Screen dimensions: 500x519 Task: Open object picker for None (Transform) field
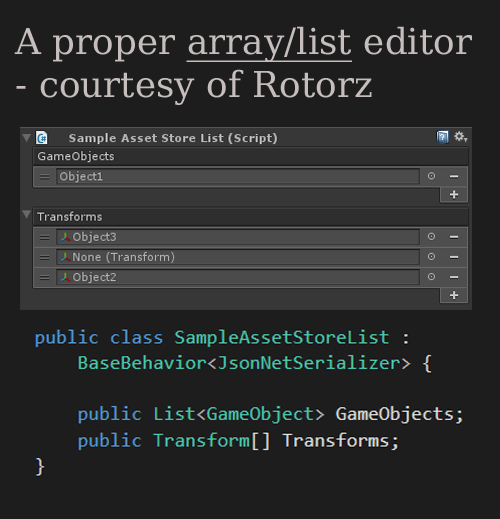pyautogui.click(x=431, y=257)
